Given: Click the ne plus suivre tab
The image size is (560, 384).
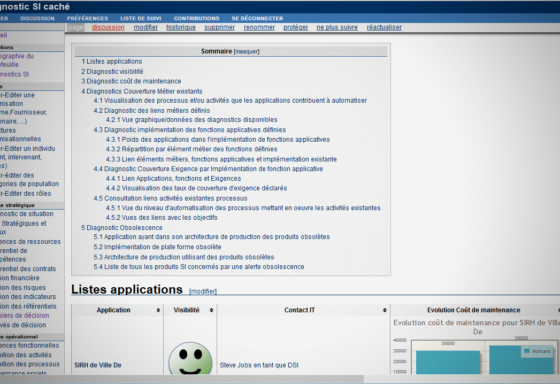Looking at the screenshot, I should (337, 28).
